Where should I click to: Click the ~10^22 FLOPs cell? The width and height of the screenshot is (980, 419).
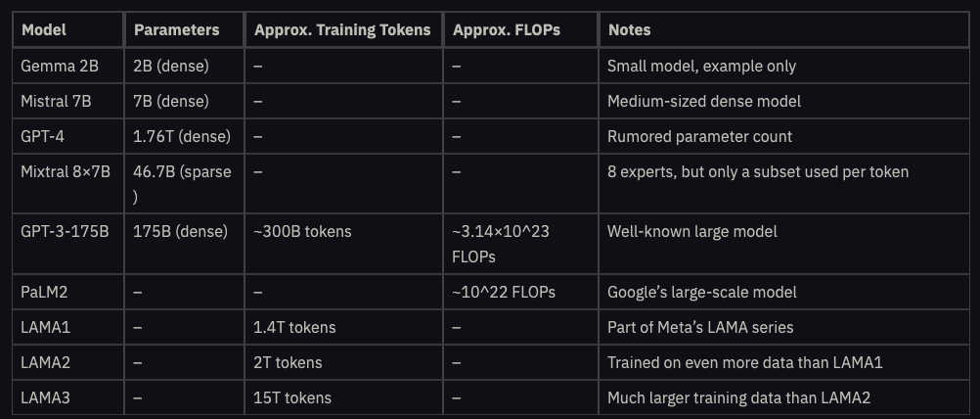pos(507,292)
